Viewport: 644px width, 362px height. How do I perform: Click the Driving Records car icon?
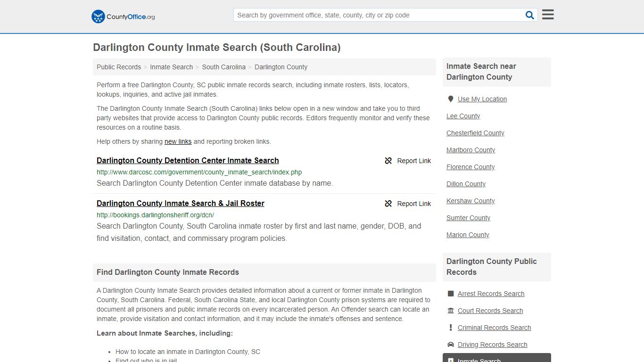451,345
